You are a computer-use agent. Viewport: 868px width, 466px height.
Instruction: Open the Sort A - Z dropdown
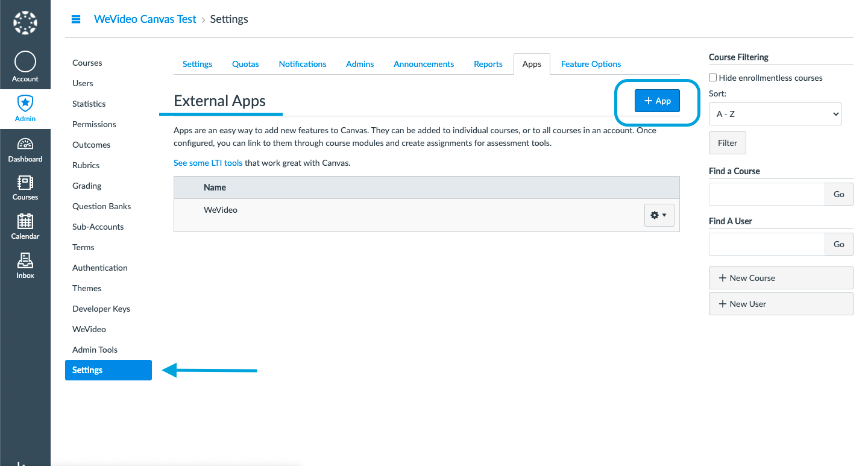775,114
